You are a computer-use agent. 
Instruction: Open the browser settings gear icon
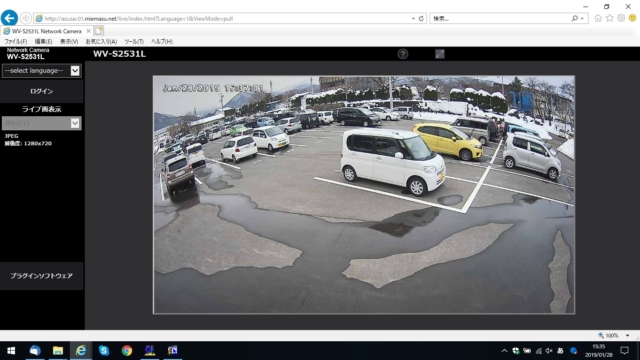pyautogui.click(x=621, y=18)
